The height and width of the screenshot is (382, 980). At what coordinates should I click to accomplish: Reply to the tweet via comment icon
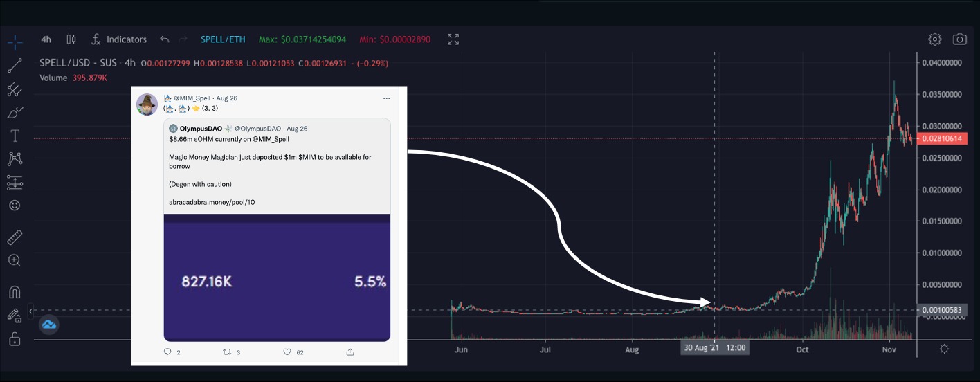pos(167,352)
